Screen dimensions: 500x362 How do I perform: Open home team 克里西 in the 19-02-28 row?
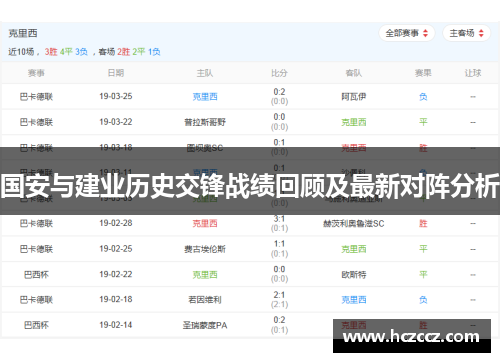point(205,223)
